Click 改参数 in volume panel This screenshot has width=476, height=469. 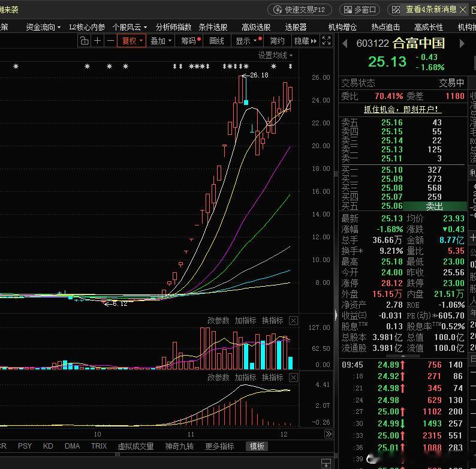[218, 320]
